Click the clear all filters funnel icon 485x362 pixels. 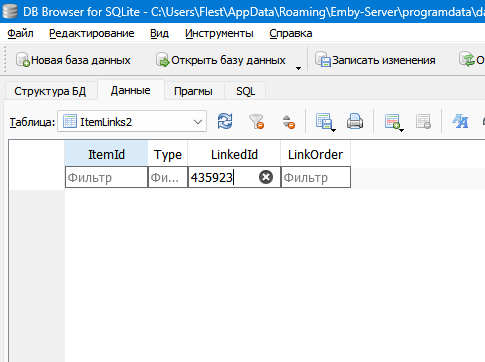256,121
